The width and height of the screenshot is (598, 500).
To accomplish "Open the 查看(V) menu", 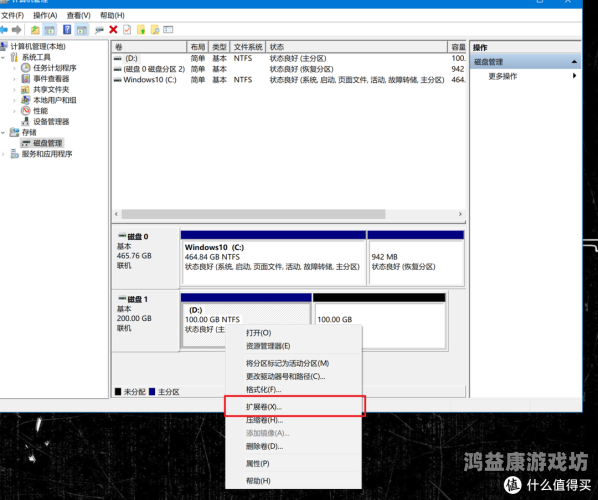I will coord(79,15).
